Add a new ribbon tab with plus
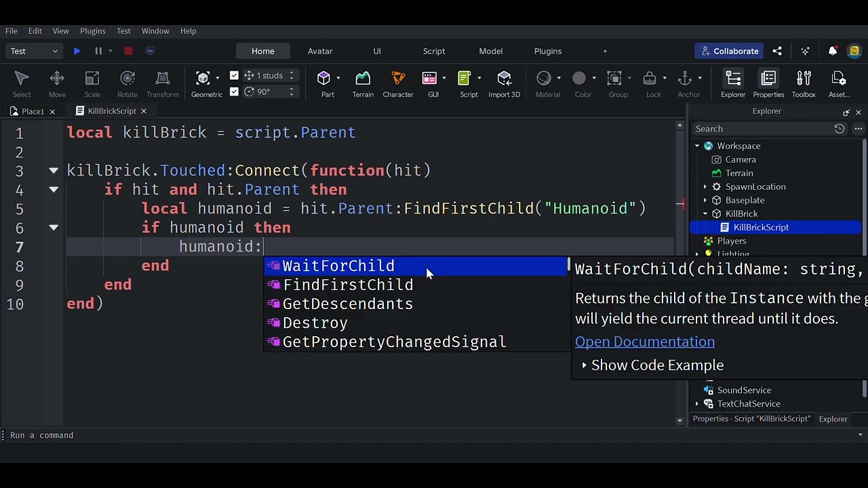The image size is (868, 488). 605,51
